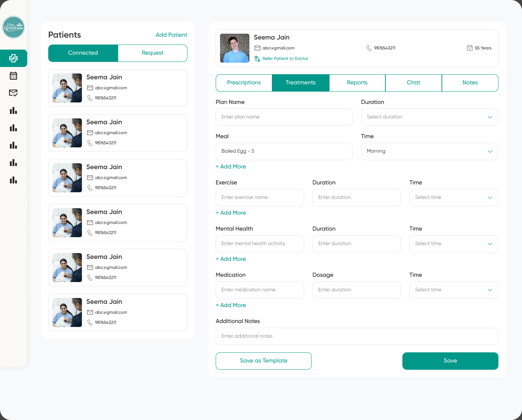Focus the Meal field with Boiled Egg
Screen dimensions: 522x420
coord(284,151)
